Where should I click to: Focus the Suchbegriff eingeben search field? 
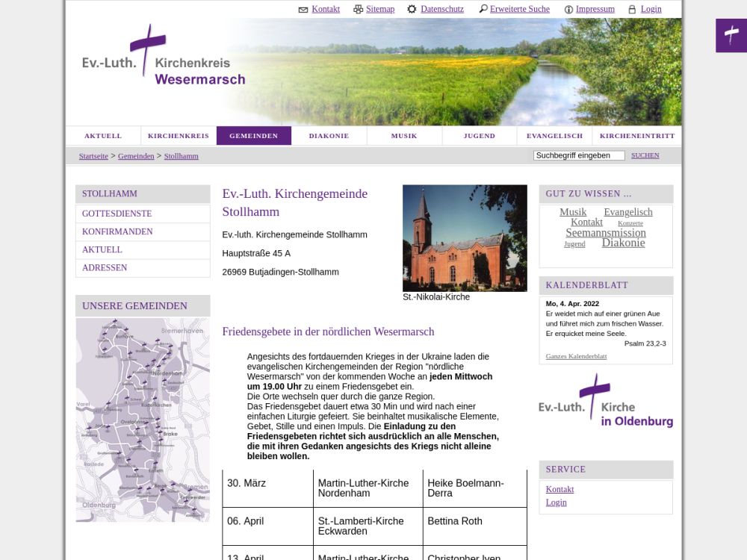click(x=578, y=155)
